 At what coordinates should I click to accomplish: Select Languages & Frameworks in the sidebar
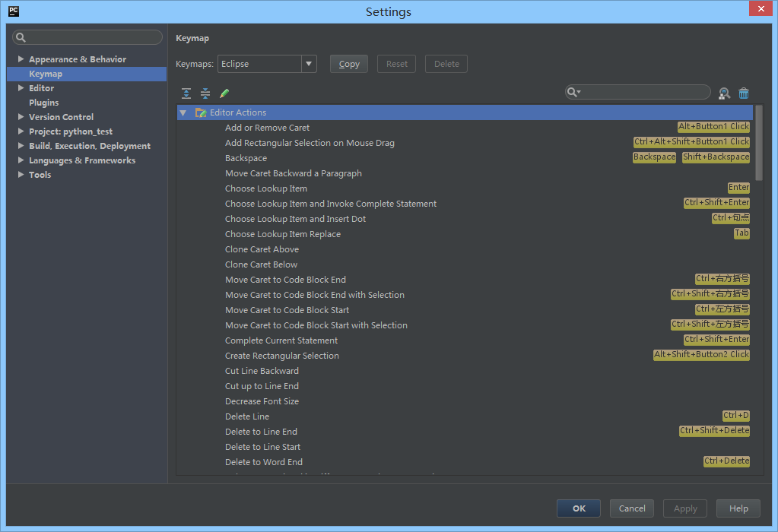(82, 160)
